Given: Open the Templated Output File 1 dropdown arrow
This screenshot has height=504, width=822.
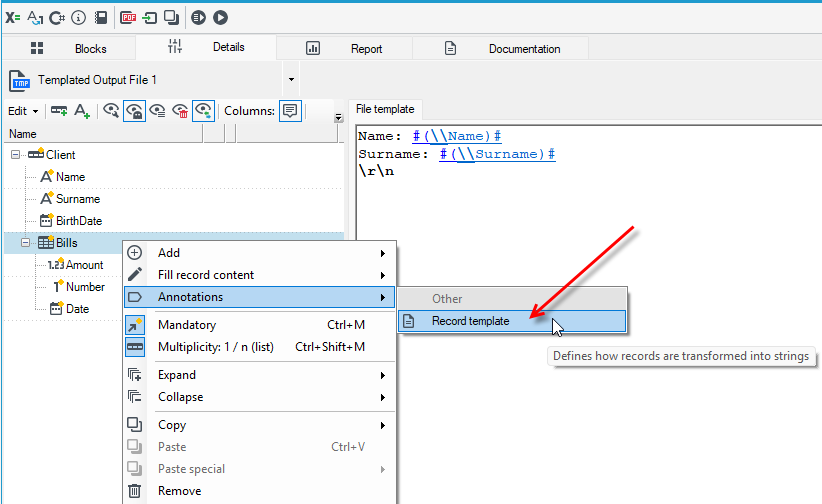Looking at the screenshot, I should point(291,80).
